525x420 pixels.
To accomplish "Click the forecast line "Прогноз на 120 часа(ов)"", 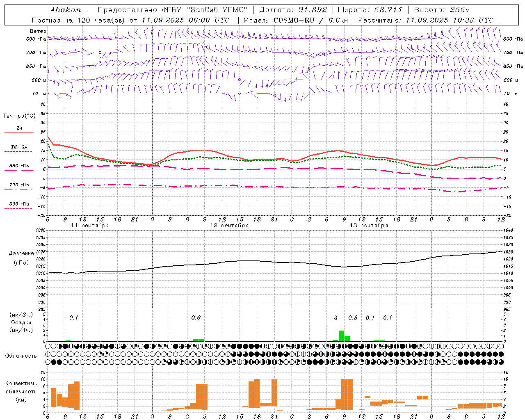I will [79, 20].
